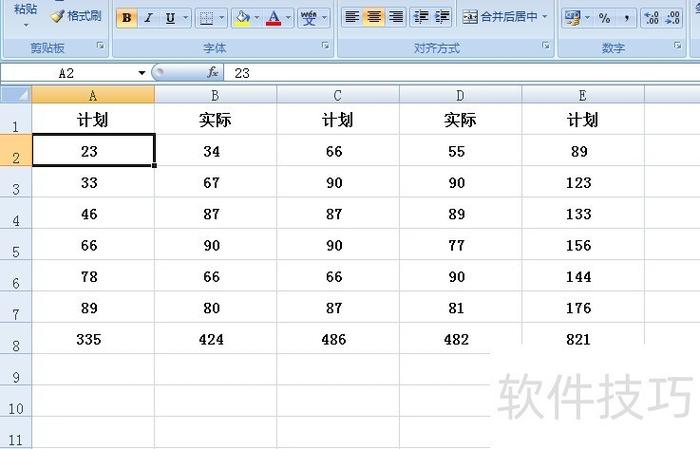This screenshot has height=449, width=700.
Task: Open phonetic guide dropdown arrow
Action: click(325, 18)
